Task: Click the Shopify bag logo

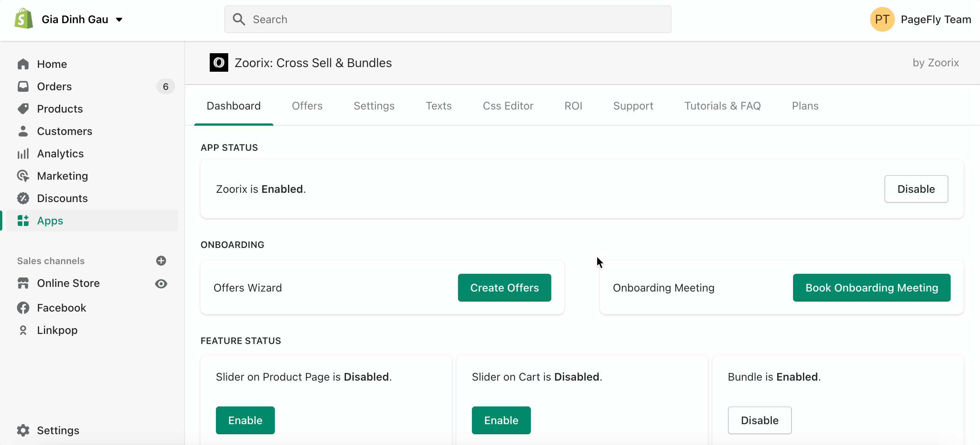Action: (24, 19)
